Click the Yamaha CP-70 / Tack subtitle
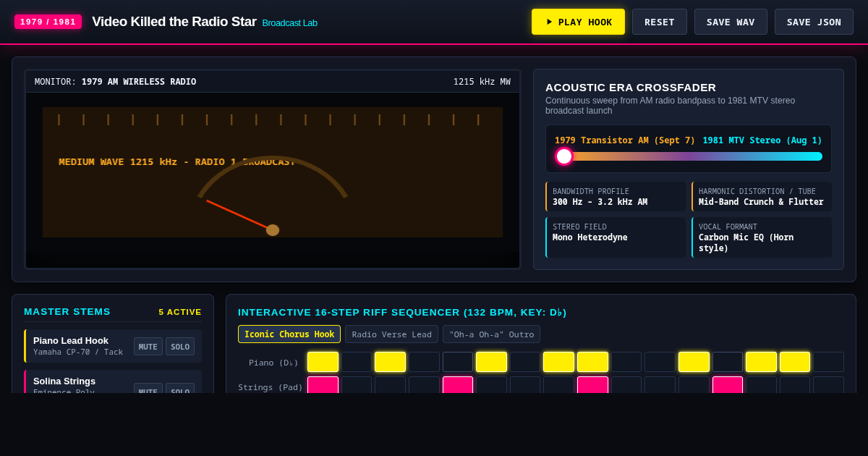Screen dimensions: 868x456 click(78, 352)
